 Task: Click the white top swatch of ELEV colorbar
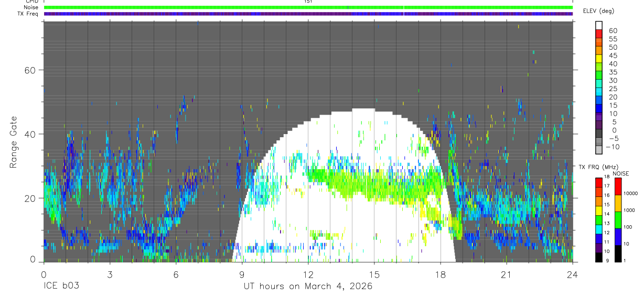tap(599, 25)
